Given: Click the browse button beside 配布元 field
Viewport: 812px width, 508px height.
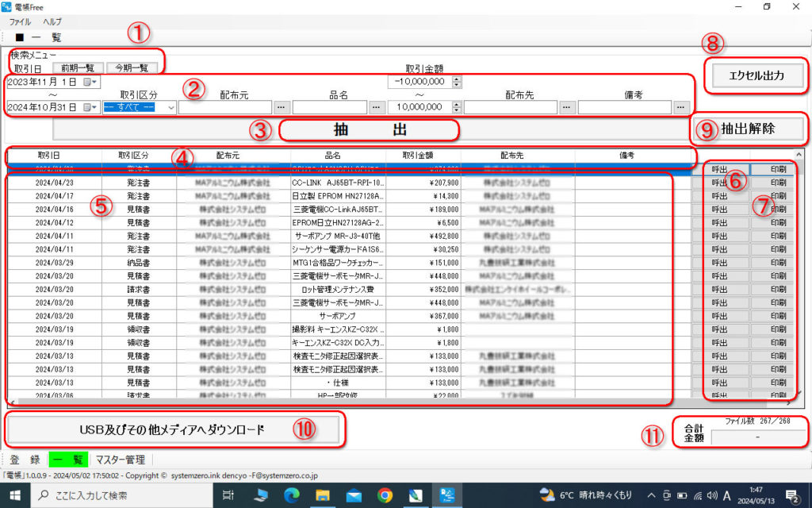Looking at the screenshot, I should coord(282,107).
